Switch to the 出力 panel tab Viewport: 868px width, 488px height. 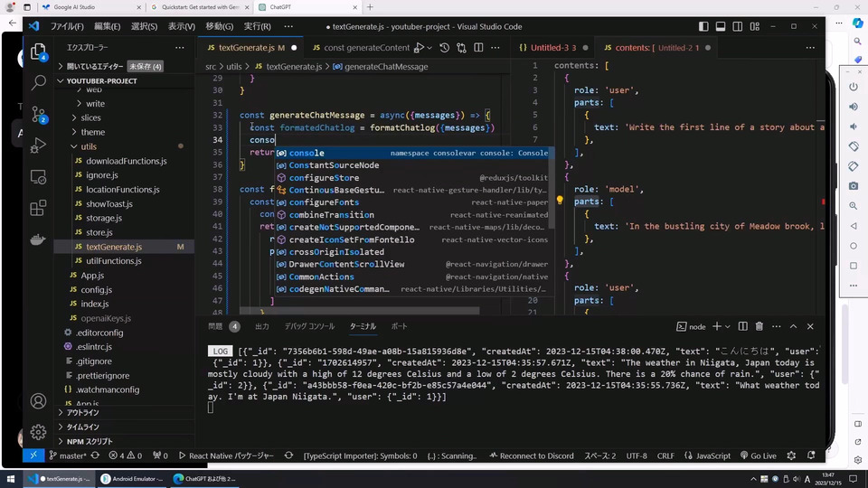(261, 326)
